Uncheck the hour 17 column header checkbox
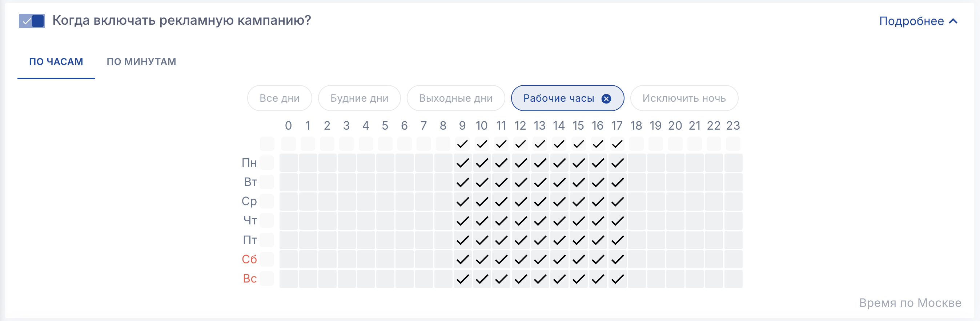 (617, 144)
